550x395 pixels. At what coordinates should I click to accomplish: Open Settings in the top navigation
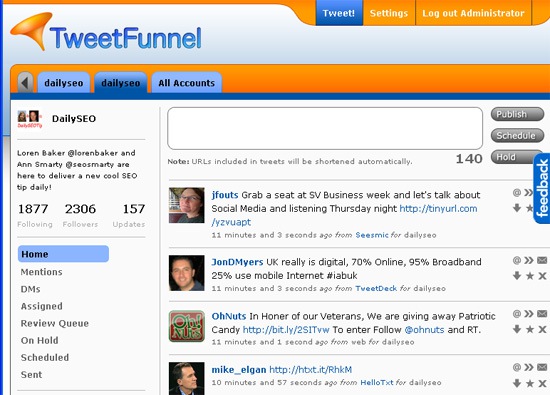tap(389, 13)
